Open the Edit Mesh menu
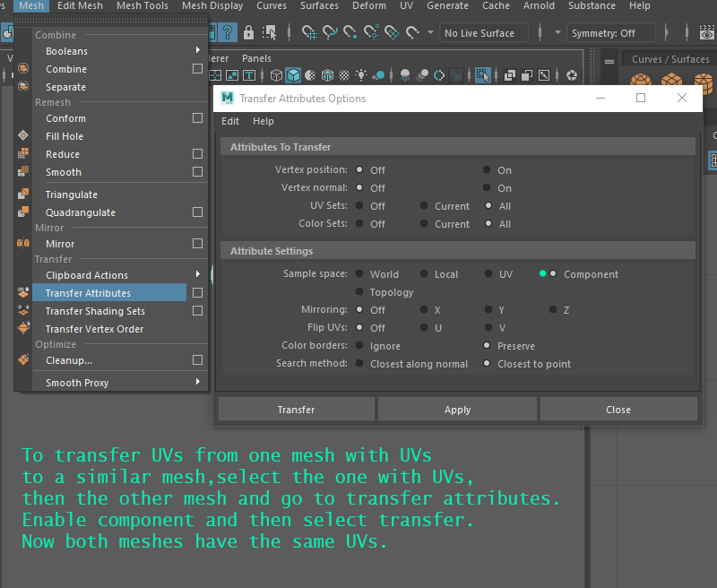 (80, 6)
